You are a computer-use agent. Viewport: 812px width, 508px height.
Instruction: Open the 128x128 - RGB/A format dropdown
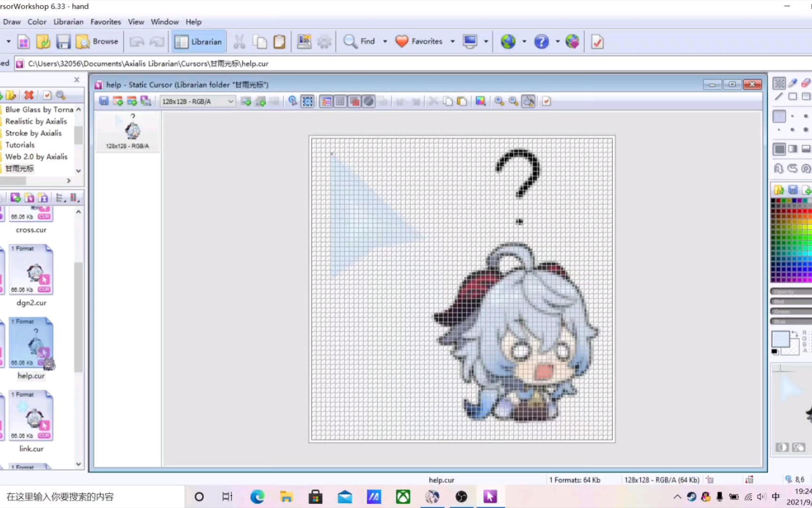click(197, 101)
